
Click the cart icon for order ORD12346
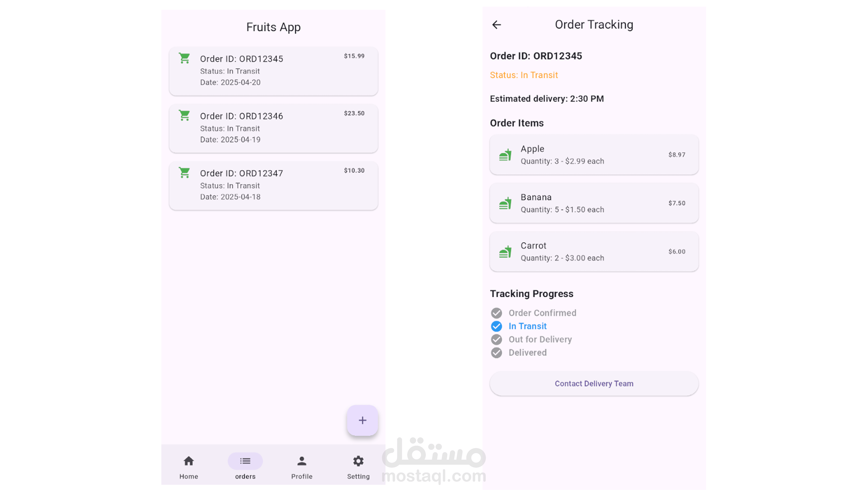pyautogui.click(x=184, y=116)
